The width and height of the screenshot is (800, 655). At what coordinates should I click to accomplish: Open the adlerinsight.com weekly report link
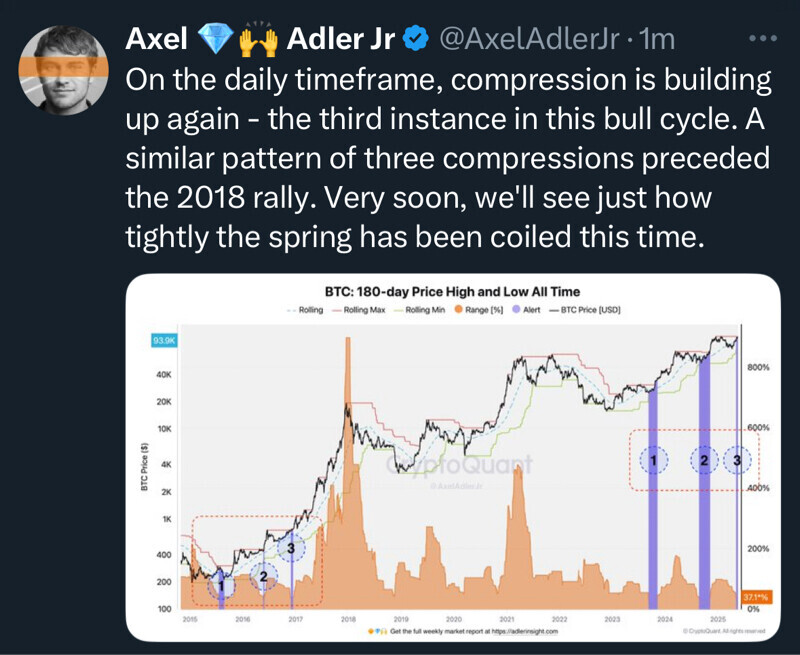[x=470, y=631]
